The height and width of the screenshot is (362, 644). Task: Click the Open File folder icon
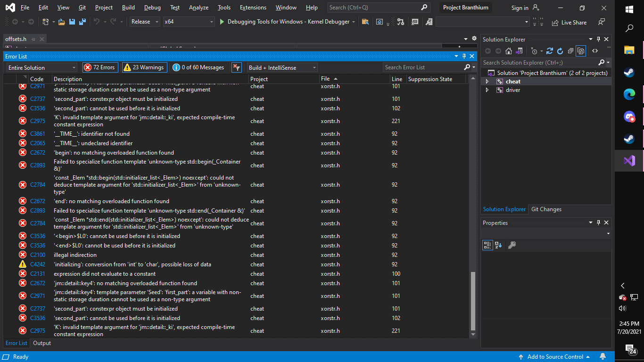point(61,22)
